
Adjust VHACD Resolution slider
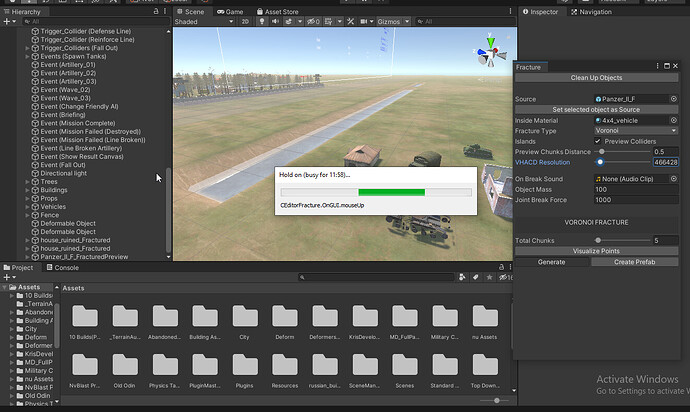[x=622, y=162]
